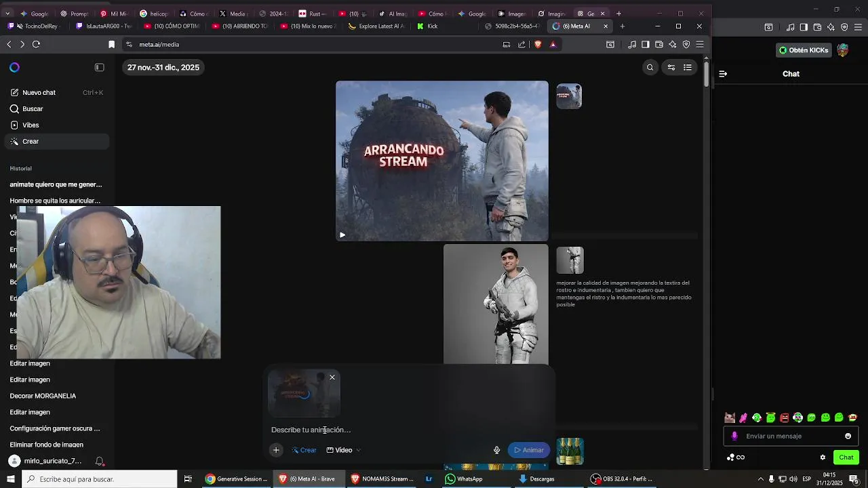Viewport: 868px width, 488px height.
Task: Open Kick chat settings gear
Action: (x=823, y=457)
